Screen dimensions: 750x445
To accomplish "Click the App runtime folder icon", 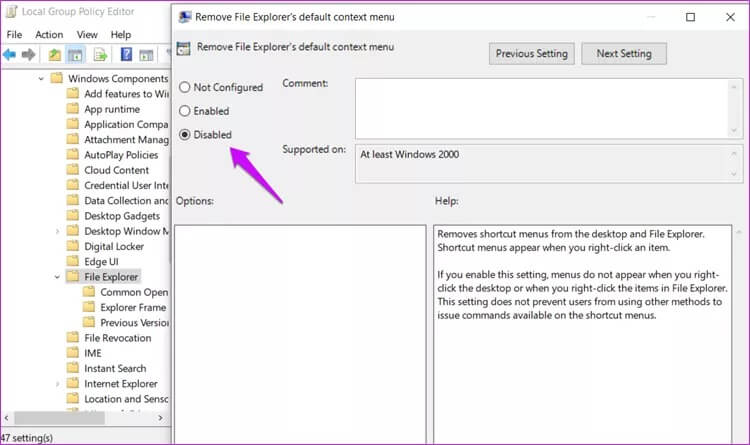I will (73, 109).
